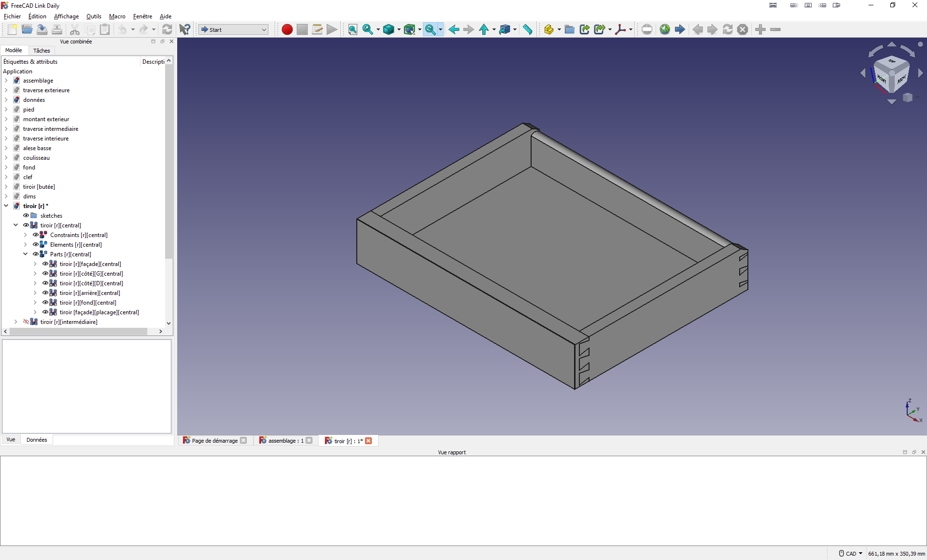Expand the assemblage tree item
Screen dimensions: 927x560
[6, 81]
